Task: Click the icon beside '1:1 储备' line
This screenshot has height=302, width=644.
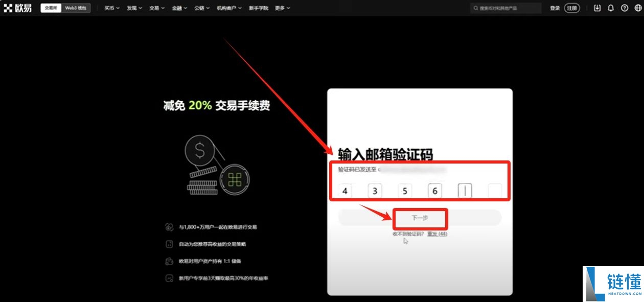Action: 169,261
